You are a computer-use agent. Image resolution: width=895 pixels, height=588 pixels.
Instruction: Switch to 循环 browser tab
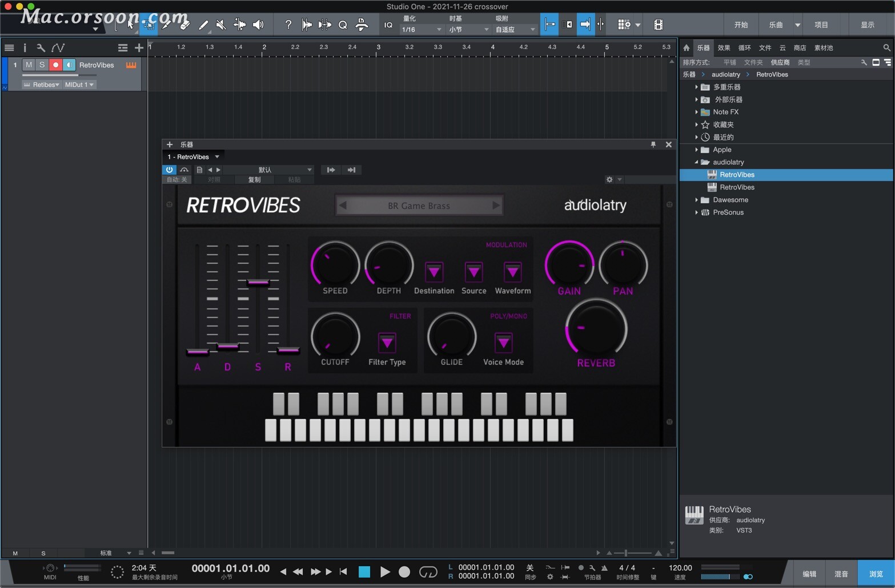click(x=744, y=48)
